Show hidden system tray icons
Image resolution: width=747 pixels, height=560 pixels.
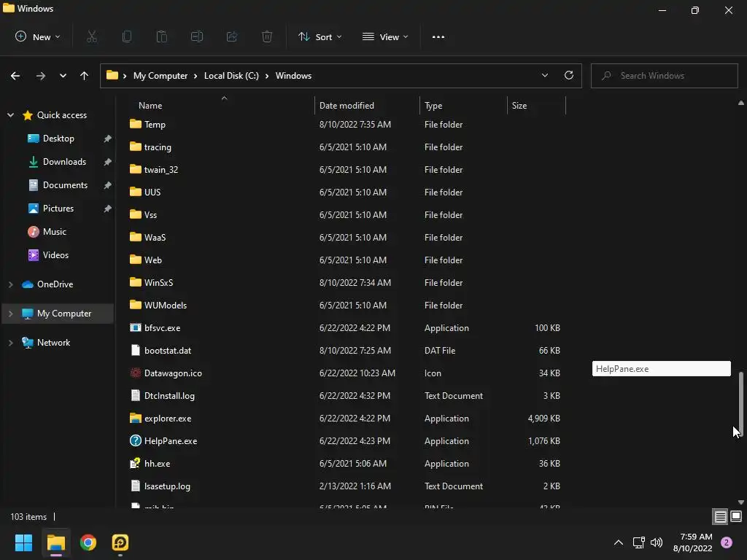tap(619, 542)
